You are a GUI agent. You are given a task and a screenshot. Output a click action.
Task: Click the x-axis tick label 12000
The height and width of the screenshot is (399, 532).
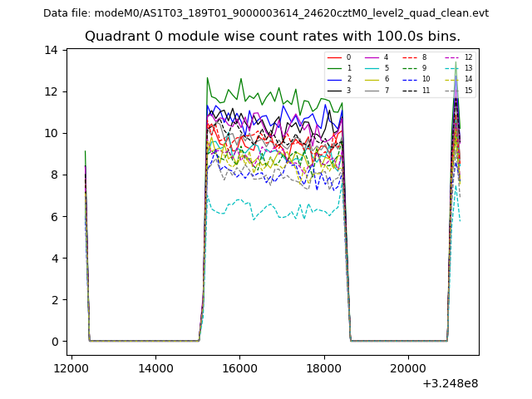pyautogui.click(x=71, y=368)
